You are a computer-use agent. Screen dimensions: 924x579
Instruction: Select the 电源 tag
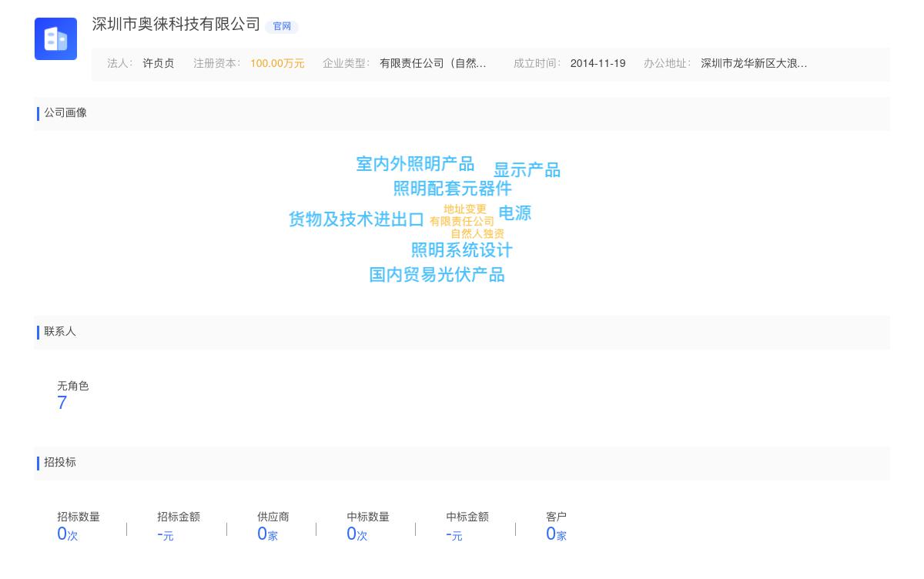point(514,214)
